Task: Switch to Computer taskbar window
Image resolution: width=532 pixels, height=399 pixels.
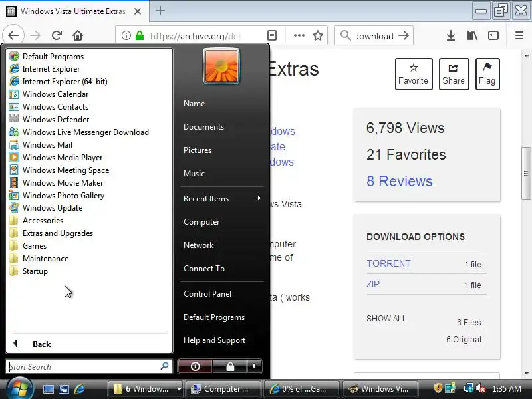Action: 223,389
